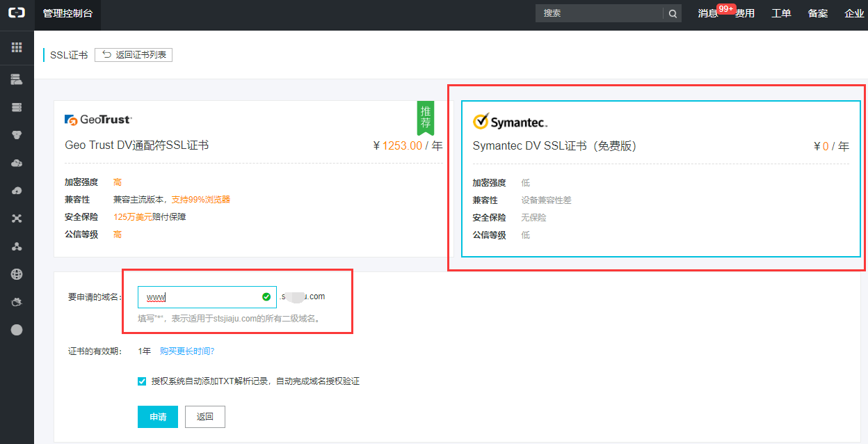Image resolution: width=868 pixels, height=444 pixels.
Task: Click the Alibaba Cloud logo icon
Action: [17, 13]
